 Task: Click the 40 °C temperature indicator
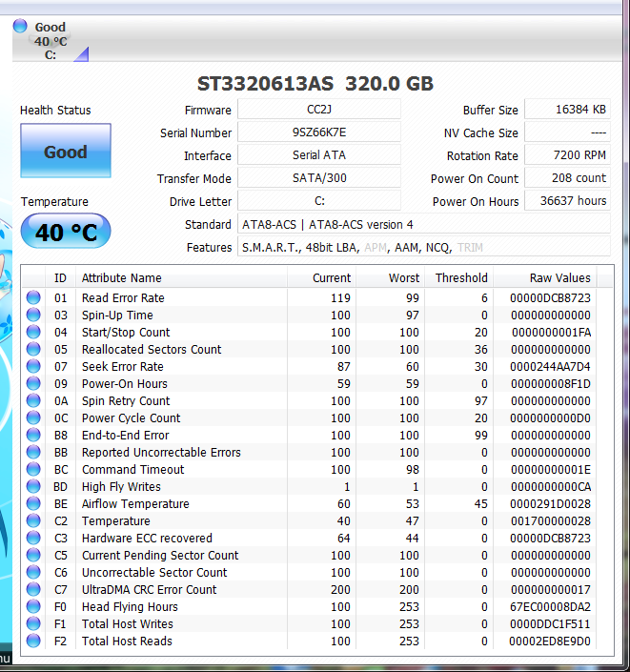tap(66, 232)
